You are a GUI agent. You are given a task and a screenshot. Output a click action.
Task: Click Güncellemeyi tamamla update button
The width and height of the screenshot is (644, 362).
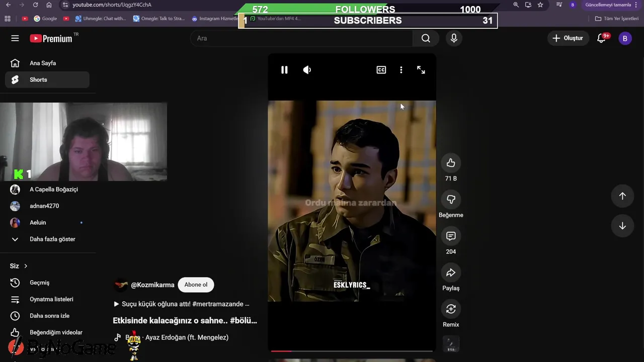point(608,5)
